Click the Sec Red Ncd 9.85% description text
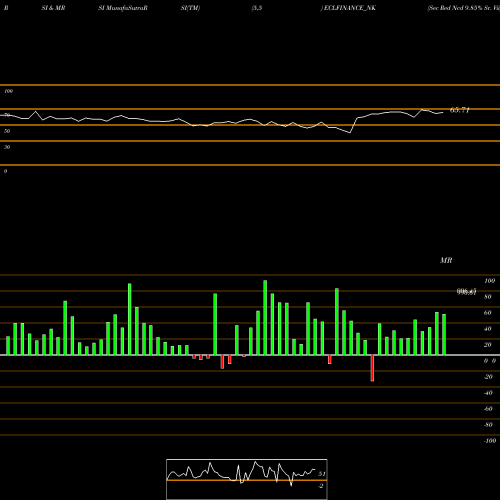500x500 pixels. click(463, 8)
